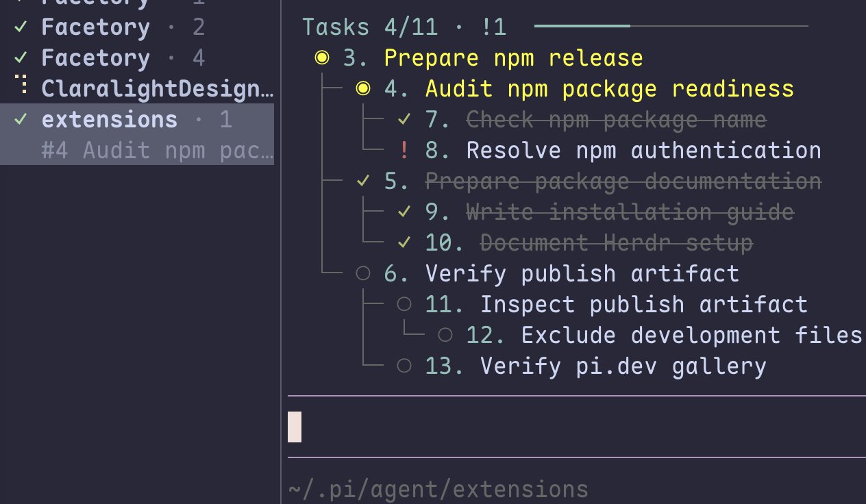The height and width of the screenshot is (504, 866).
Task: Click the !1 blocked count indicator
Action: [x=493, y=27]
